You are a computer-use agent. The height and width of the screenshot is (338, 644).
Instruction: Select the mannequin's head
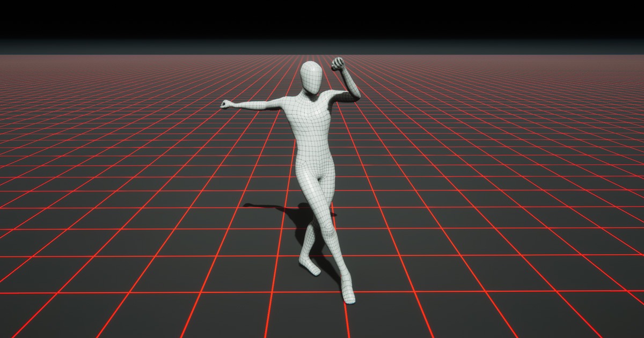[x=312, y=76]
